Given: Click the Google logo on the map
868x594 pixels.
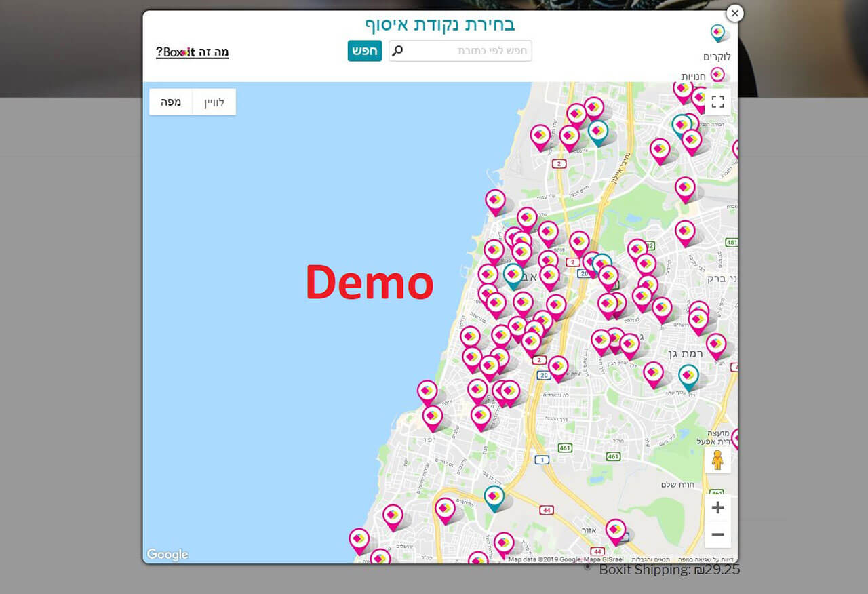Looking at the screenshot, I should (x=167, y=555).
